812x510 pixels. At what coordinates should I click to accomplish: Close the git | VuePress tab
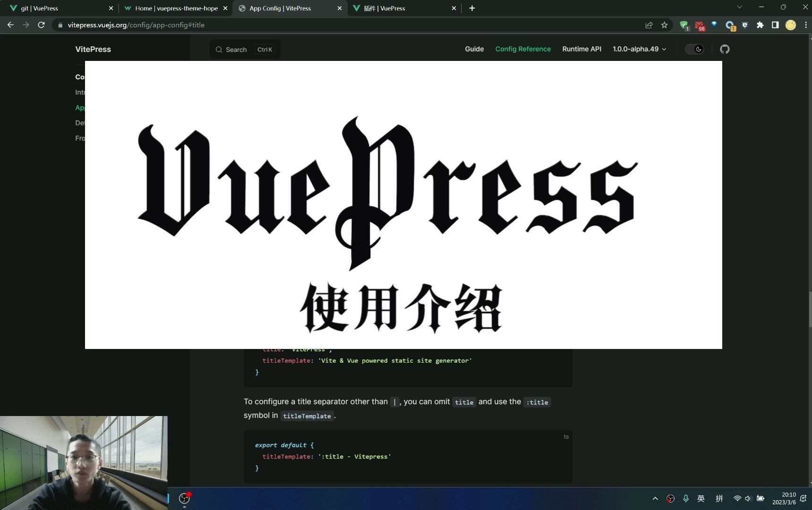point(111,8)
